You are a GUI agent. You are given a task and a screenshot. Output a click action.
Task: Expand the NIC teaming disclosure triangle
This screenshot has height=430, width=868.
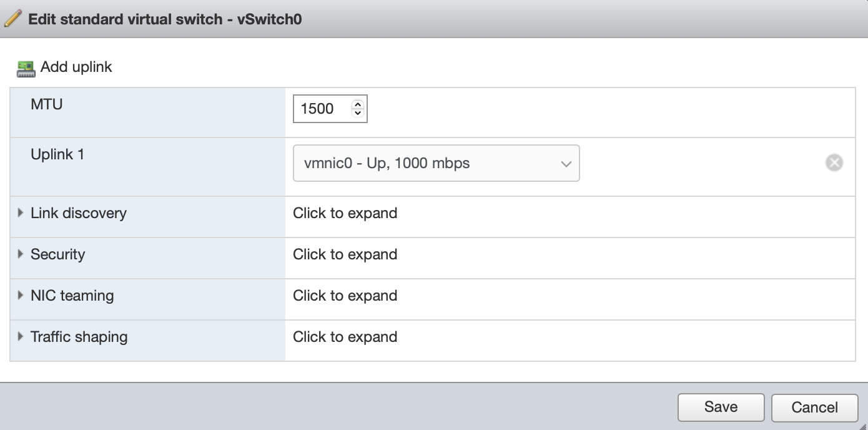pos(21,296)
